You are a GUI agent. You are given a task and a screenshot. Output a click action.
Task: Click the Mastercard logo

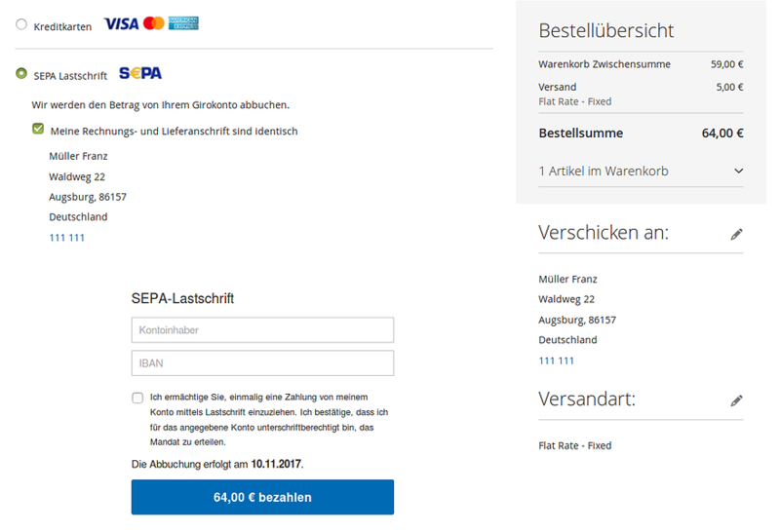(153, 23)
